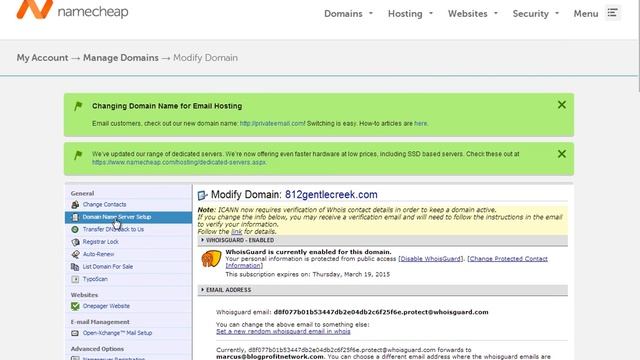Click the Change Contacts sidebar icon
Image resolution: width=640 pixels, height=360 pixels.
pyautogui.click(x=75, y=204)
